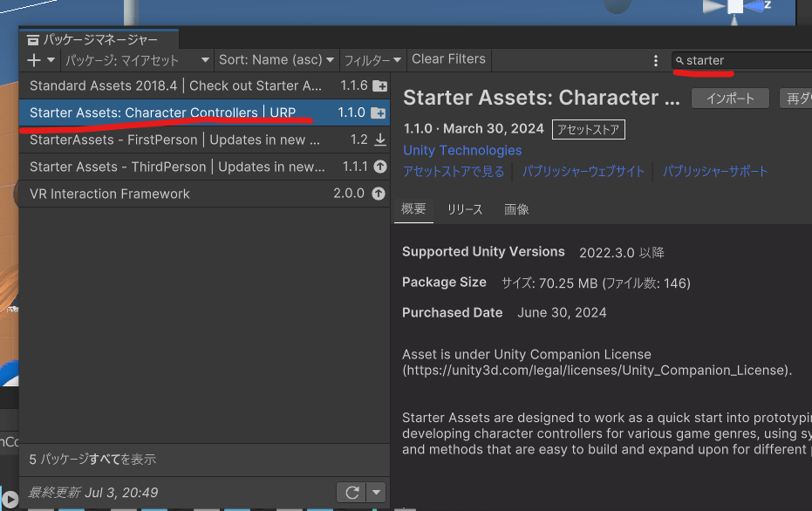Open the アセットストアで見る link

pyautogui.click(x=454, y=172)
